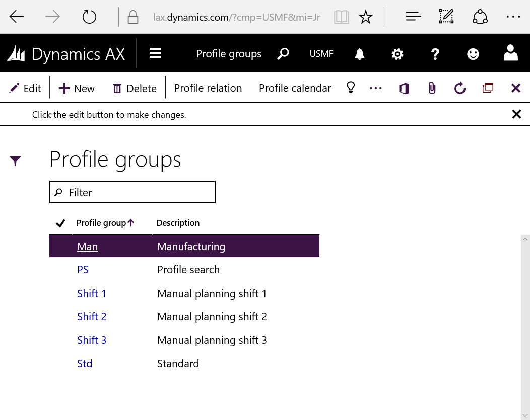Open the Help menu with the question mark
The height and width of the screenshot is (420, 530).
click(435, 53)
